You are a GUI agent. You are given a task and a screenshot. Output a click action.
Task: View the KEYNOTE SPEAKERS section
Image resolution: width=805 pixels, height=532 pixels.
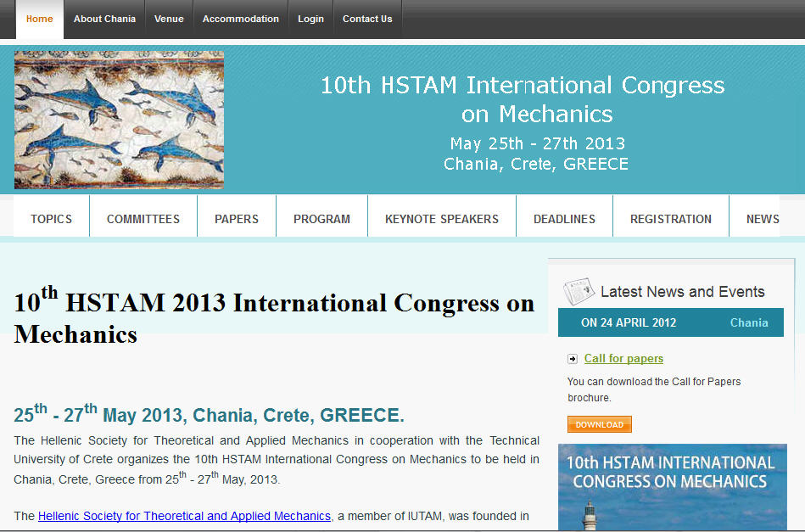442,219
